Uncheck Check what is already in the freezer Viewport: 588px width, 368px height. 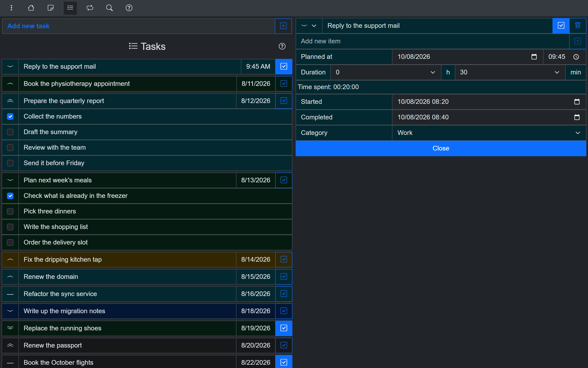coord(10,196)
